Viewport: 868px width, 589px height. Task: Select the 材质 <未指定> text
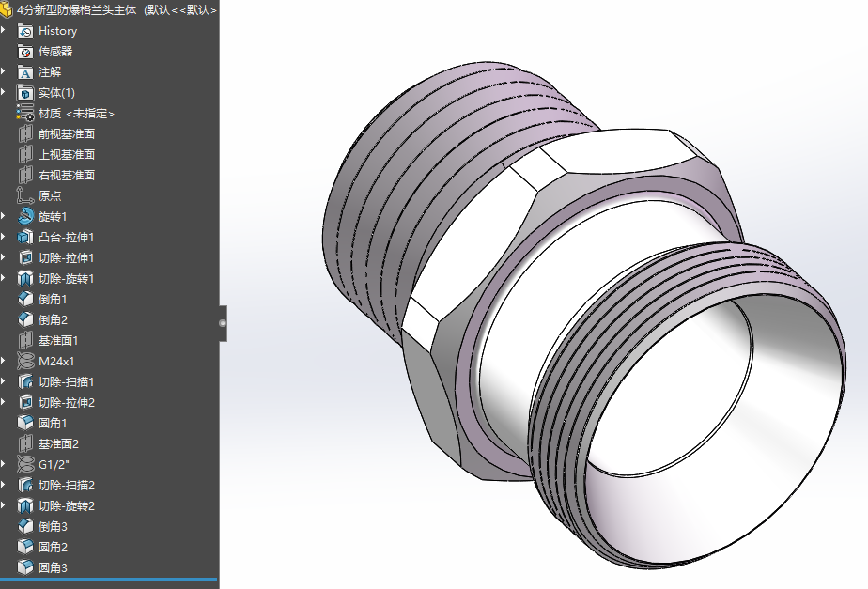[76, 114]
